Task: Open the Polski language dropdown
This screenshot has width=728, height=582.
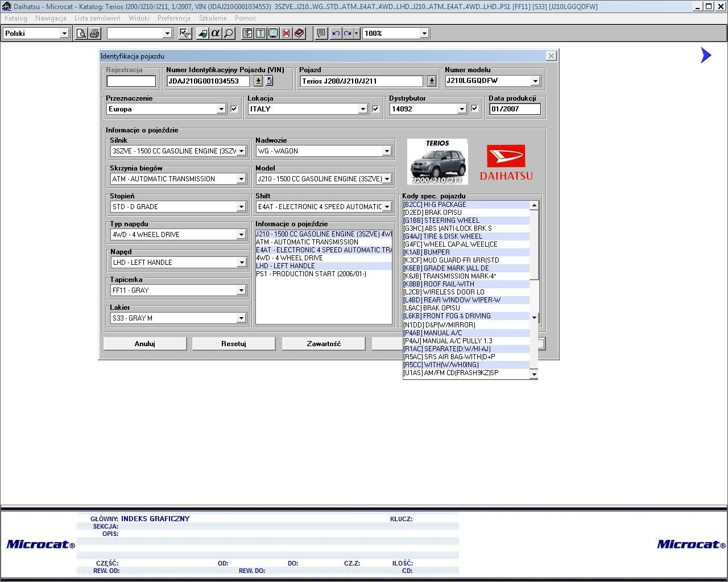Action: pos(64,34)
